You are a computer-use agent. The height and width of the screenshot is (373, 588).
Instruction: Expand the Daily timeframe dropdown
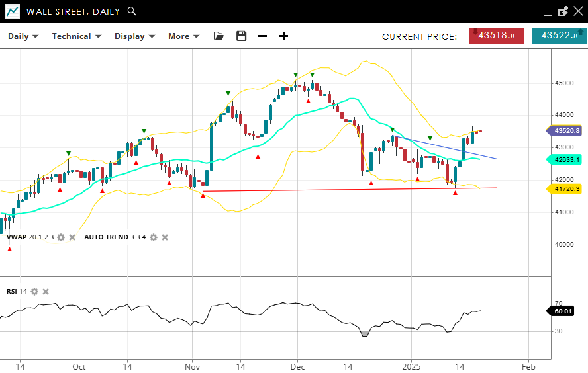pos(23,36)
